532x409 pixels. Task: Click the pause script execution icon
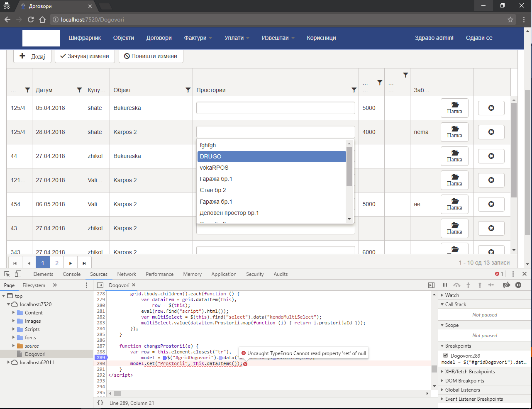[445, 285]
